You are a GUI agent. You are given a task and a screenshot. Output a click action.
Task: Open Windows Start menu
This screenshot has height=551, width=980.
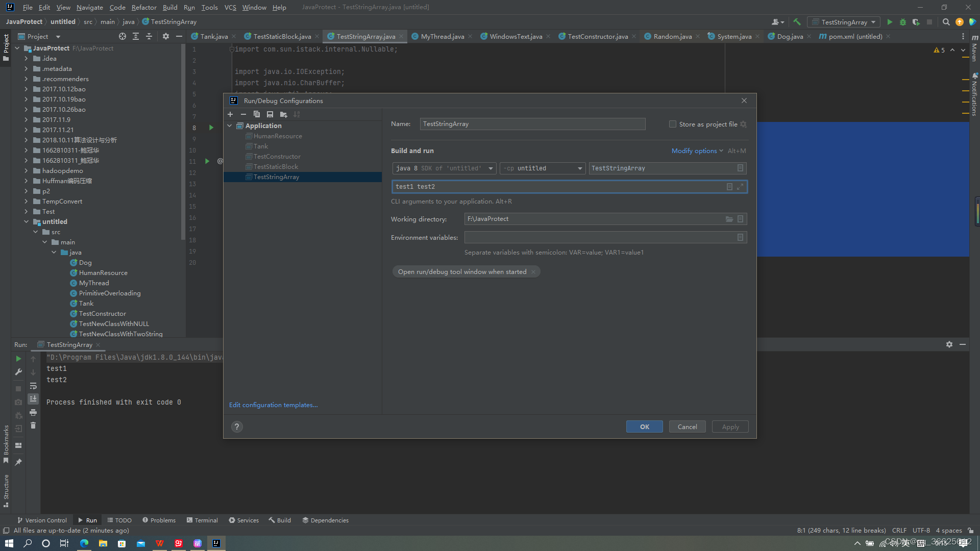9,543
